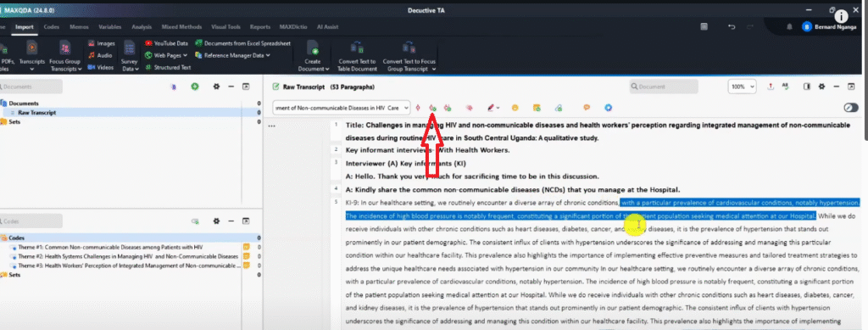Import Audio files
The height and width of the screenshot is (330, 868).
pos(100,55)
